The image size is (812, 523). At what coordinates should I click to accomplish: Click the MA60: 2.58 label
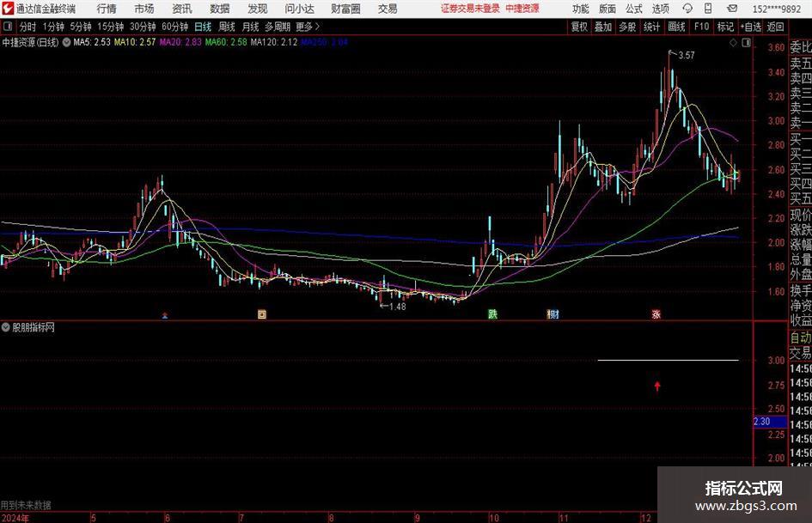(x=226, y=42)
